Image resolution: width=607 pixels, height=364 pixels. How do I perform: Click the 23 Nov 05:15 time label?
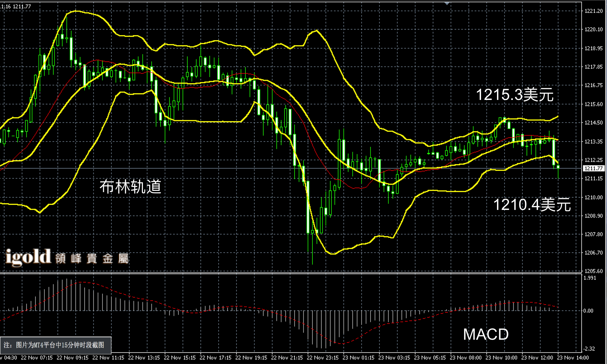point(430,358)
